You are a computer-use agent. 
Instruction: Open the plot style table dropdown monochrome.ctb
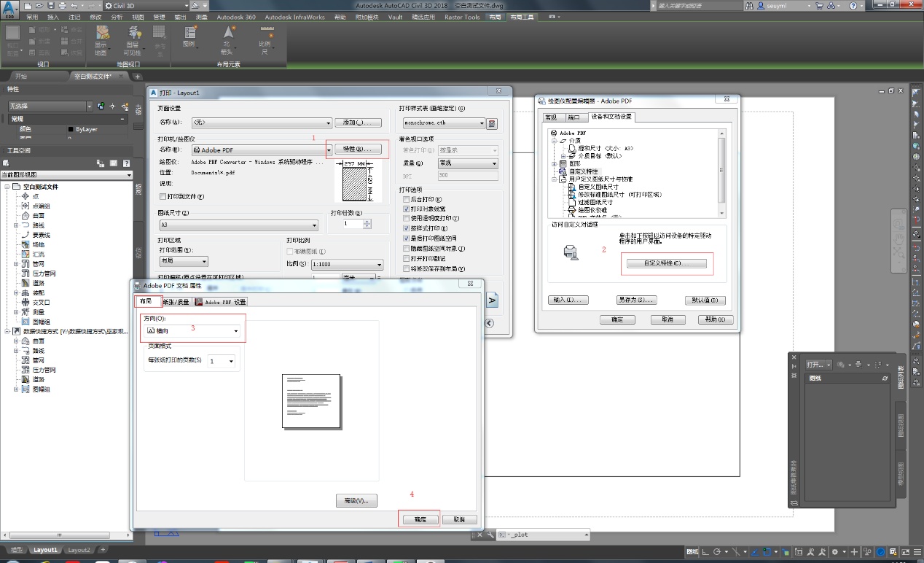(444, 123)
